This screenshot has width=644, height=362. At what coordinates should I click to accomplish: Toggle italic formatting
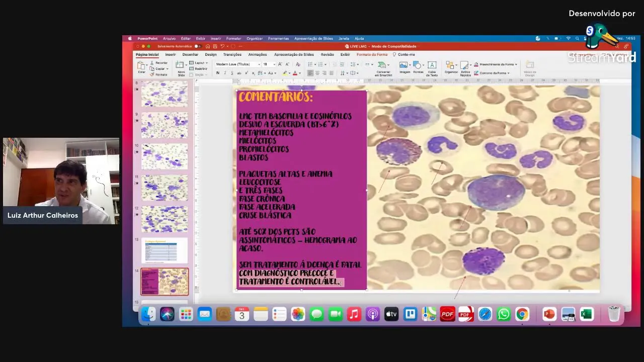click(x=225, y=73)
